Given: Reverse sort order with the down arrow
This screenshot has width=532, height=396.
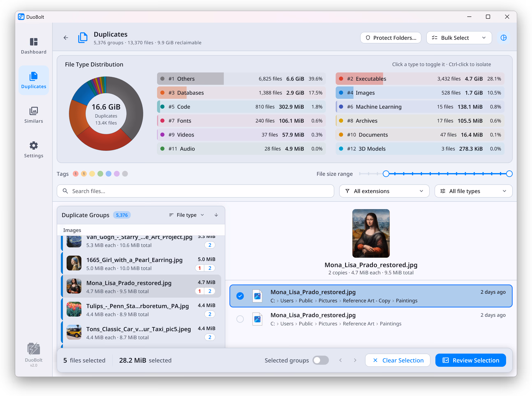Looking at the screenshot, I should (216, 215).
